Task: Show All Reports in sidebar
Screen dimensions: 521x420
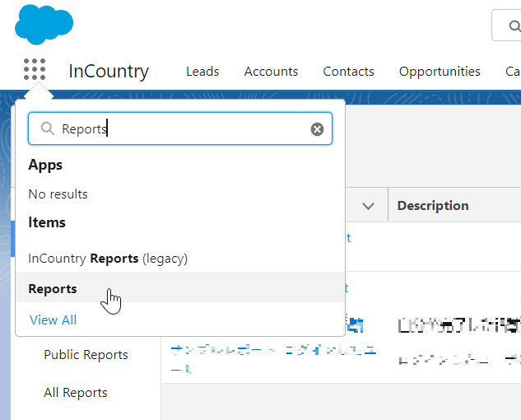Action: click(75, 393)
